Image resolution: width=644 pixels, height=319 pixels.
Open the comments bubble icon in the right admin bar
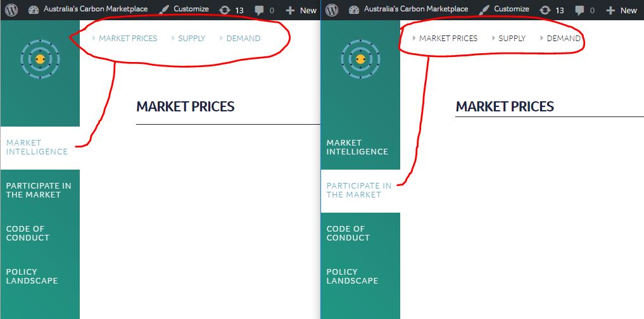pos(579,10)
